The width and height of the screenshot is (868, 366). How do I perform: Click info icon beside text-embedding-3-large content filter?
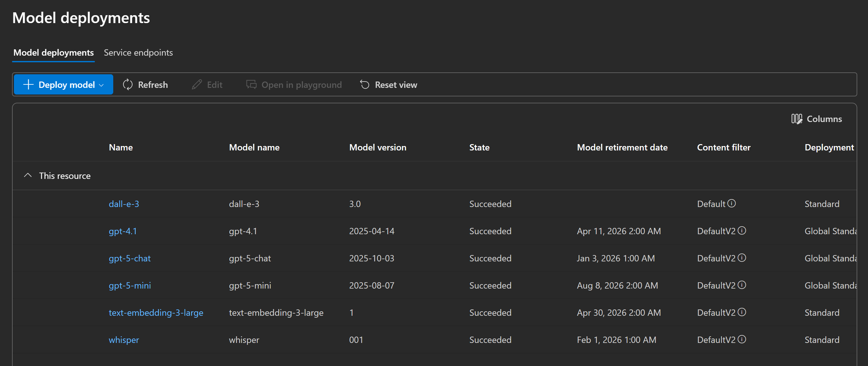point(742,312)
